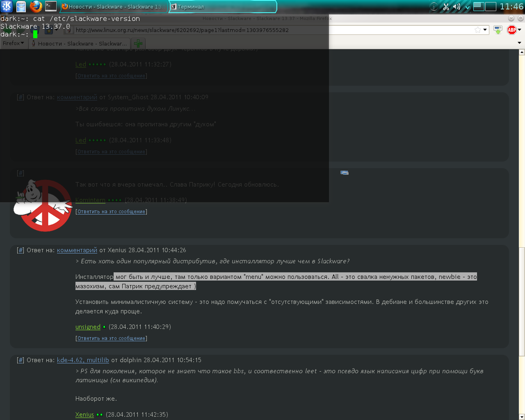
Task: Click the 'Slackware 13.37.0' terminal output
Action: [x=35, y=27]
